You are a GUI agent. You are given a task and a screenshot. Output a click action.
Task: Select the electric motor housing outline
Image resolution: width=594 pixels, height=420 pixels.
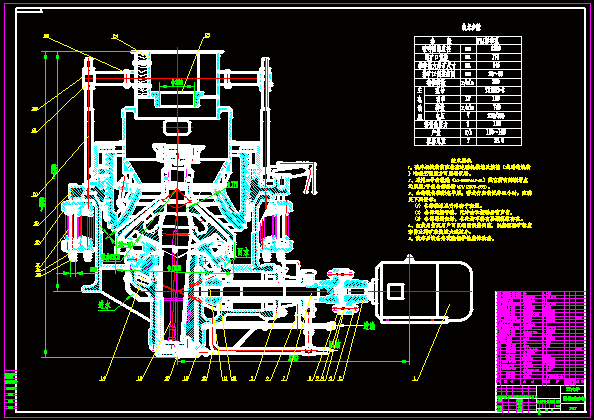coord(424,291)
